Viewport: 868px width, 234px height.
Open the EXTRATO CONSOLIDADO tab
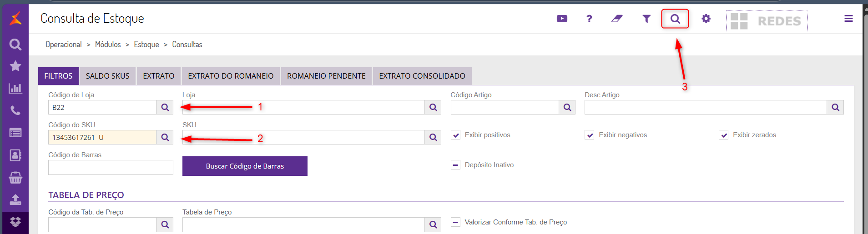422,76
